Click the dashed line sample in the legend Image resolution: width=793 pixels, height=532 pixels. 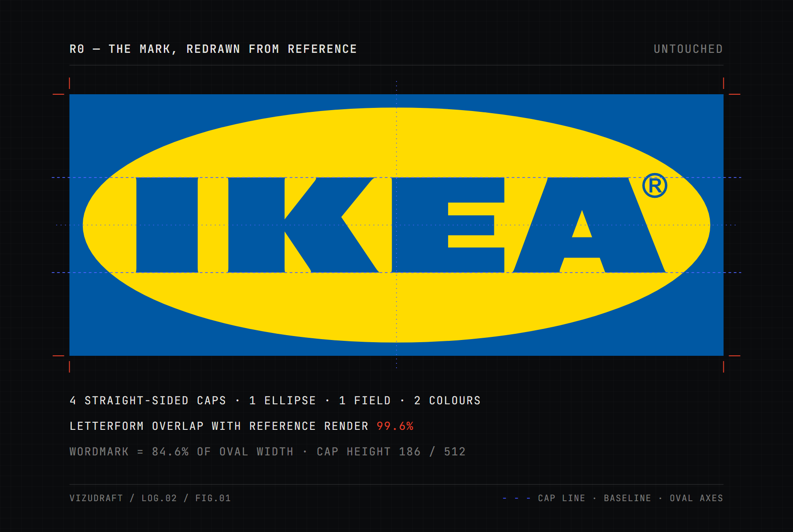click(x=516, y=498)
